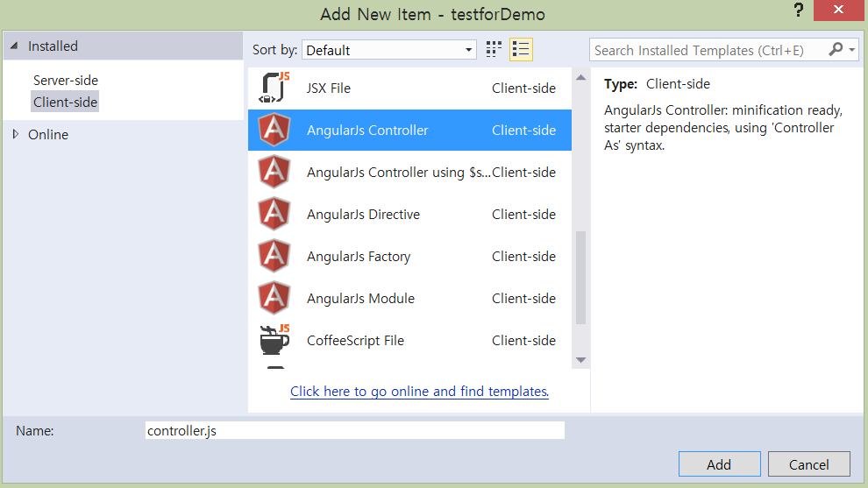
Task: Switch to medium icons list view
Action: click(x=521, y=49)
